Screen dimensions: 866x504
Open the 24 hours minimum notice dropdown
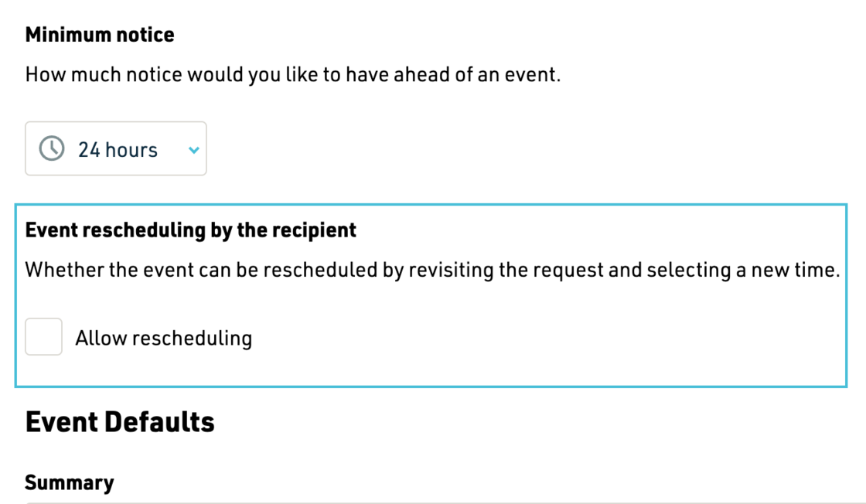[116, 149]
